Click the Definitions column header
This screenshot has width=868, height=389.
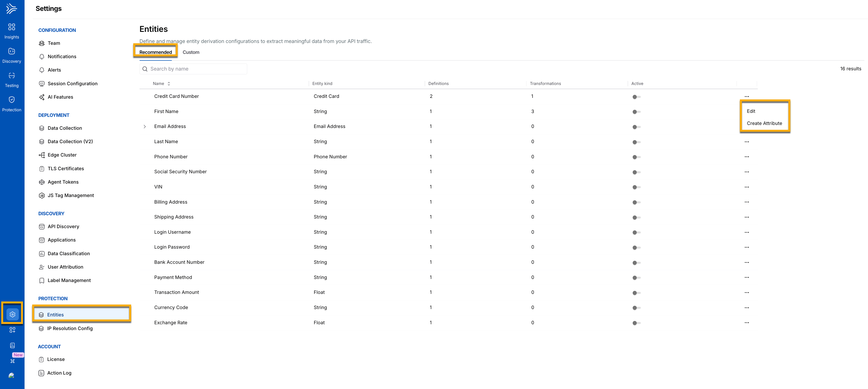point(438,84)
